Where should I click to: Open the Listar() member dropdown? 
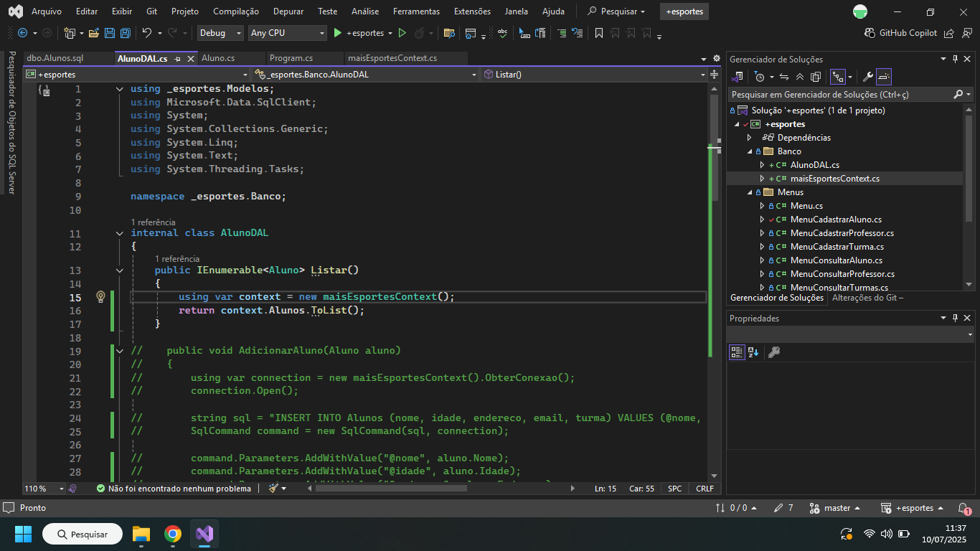(x=594, y=74)
